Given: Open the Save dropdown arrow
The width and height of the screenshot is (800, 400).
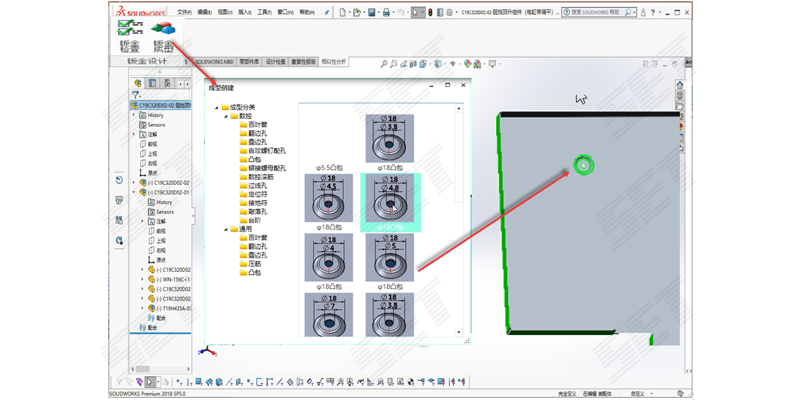Looking at the screenshot, I should 379,12.
